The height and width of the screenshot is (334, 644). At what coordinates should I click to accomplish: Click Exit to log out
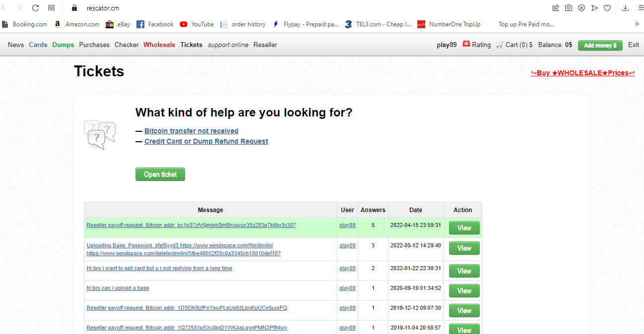point(634,45)
